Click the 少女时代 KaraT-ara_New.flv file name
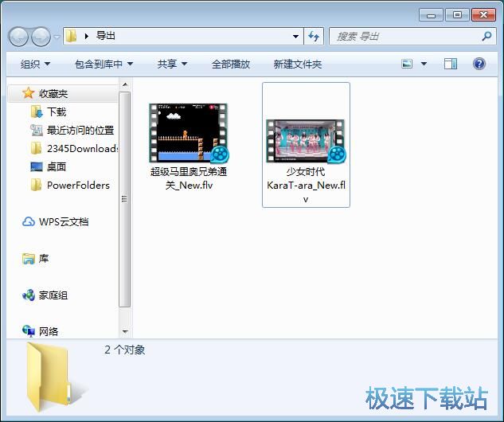 pos(306,186)
